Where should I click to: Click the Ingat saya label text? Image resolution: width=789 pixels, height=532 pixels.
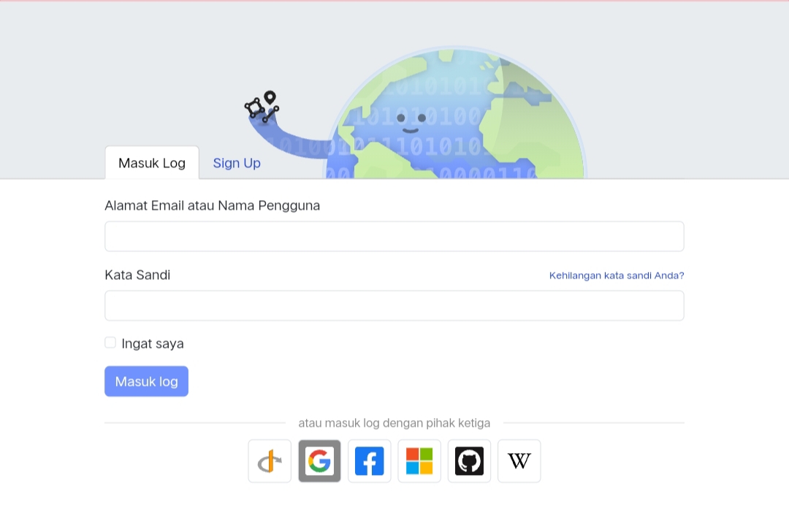[x=153, y=343]
